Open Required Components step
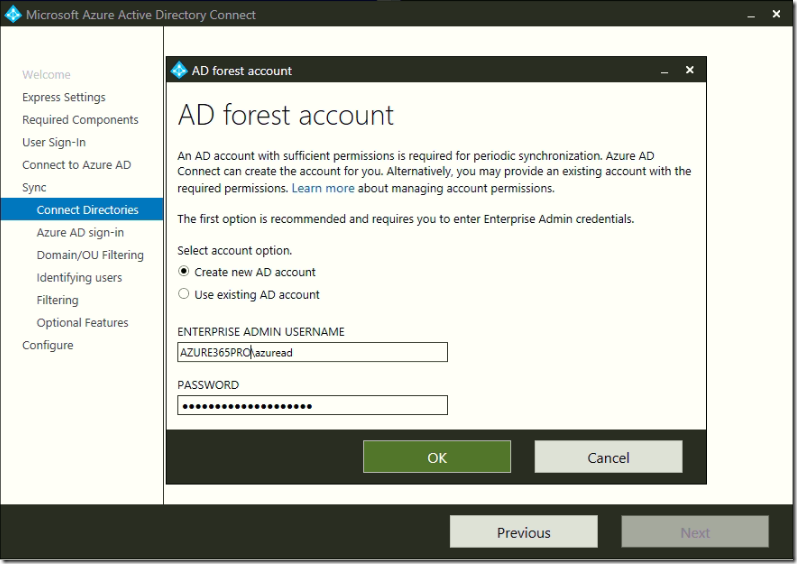The width and height of the screenshot is (797, 564). tap(80, 120)
